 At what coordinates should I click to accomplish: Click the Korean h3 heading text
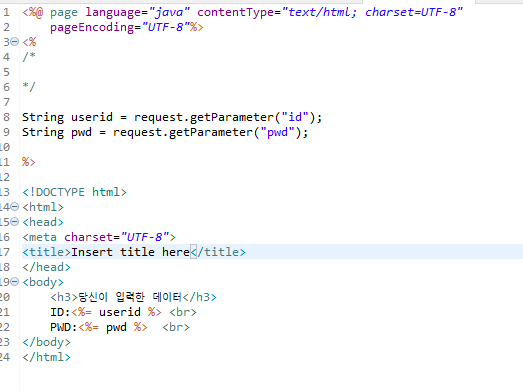coord(130,297)
